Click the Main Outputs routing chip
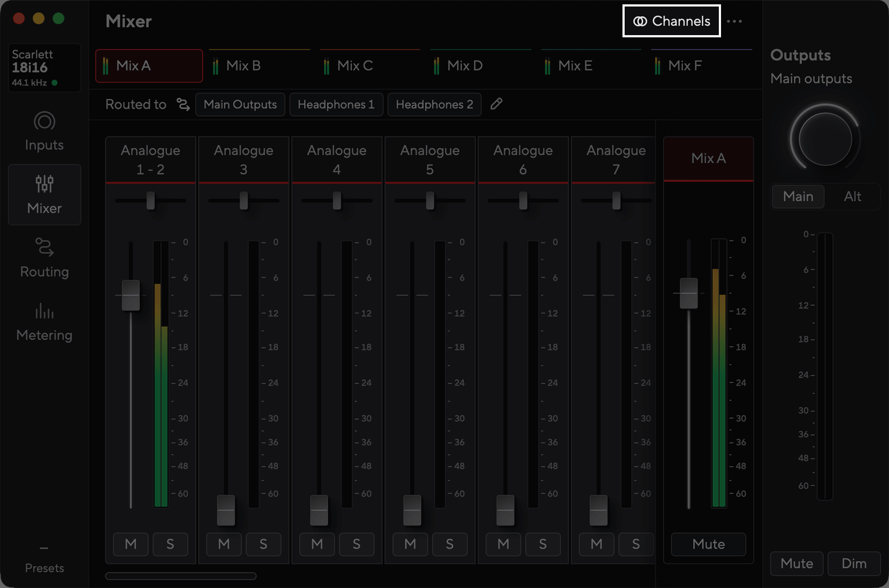Viewport: 889px width, 588px height. 240,105
